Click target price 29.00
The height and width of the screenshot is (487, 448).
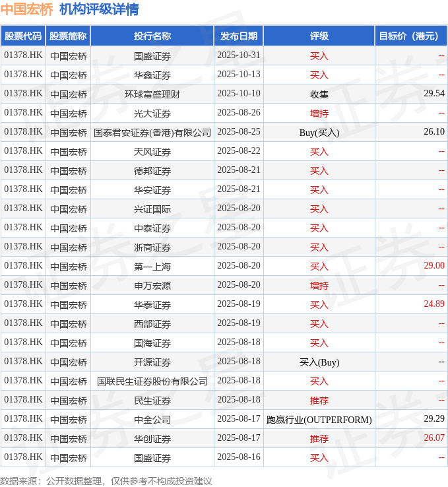[434, 265]
